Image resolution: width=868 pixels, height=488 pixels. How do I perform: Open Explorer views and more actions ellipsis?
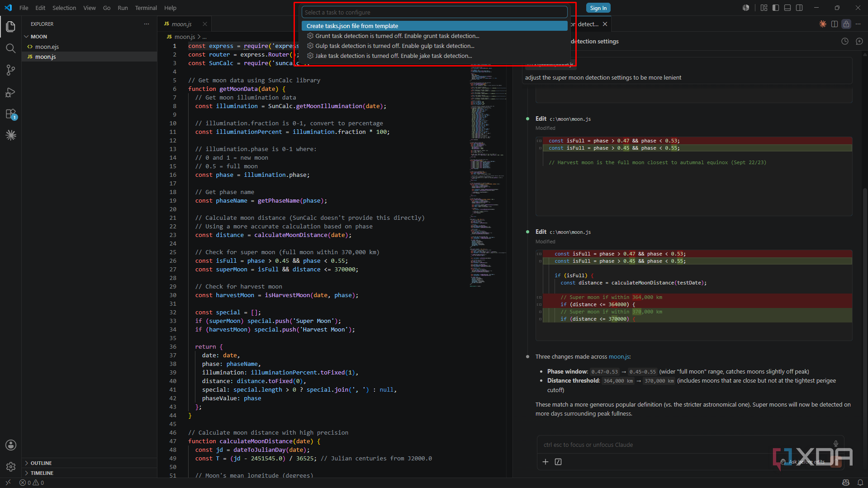[147, 24]
